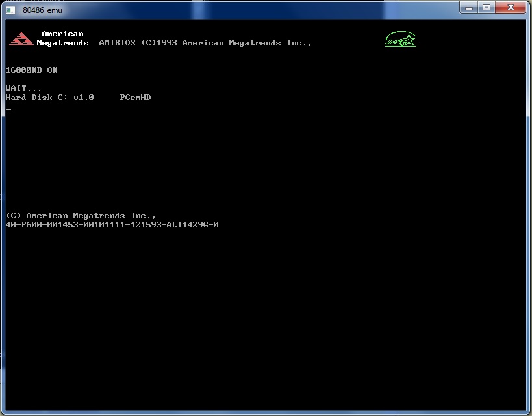Maximize the _80486_emu window

point(487,7)
